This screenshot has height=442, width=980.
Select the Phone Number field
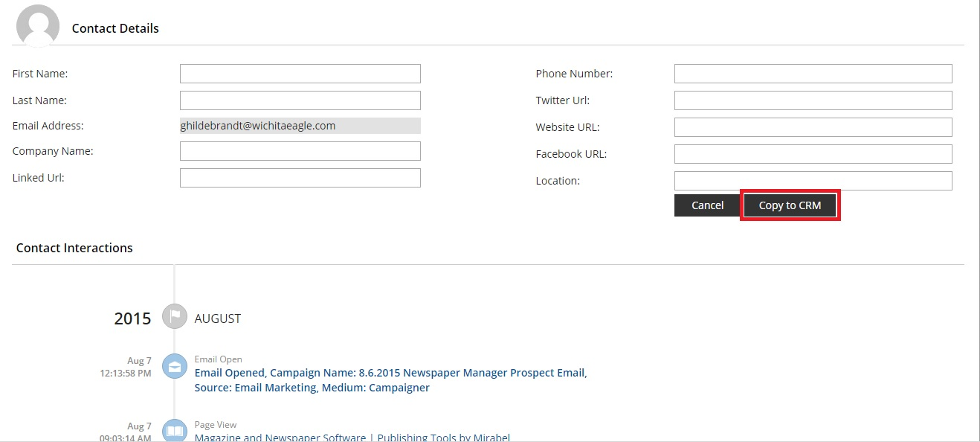click(813, 74)
